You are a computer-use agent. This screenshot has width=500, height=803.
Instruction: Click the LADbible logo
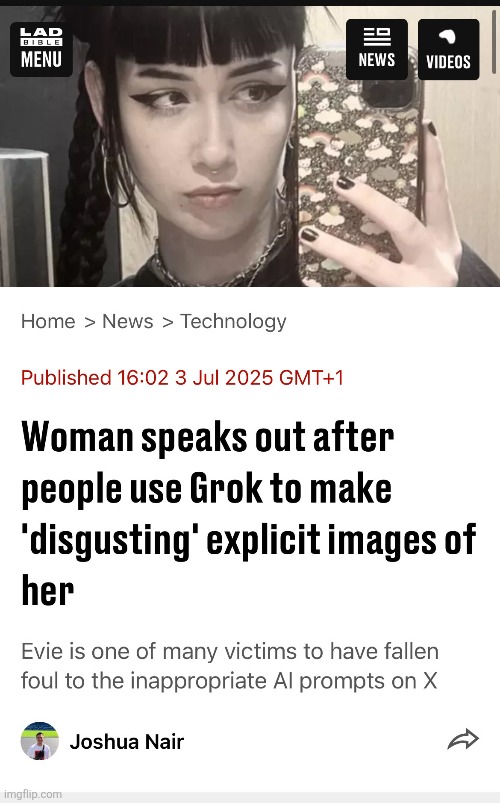pyautogui.click(x=41, y=37)
